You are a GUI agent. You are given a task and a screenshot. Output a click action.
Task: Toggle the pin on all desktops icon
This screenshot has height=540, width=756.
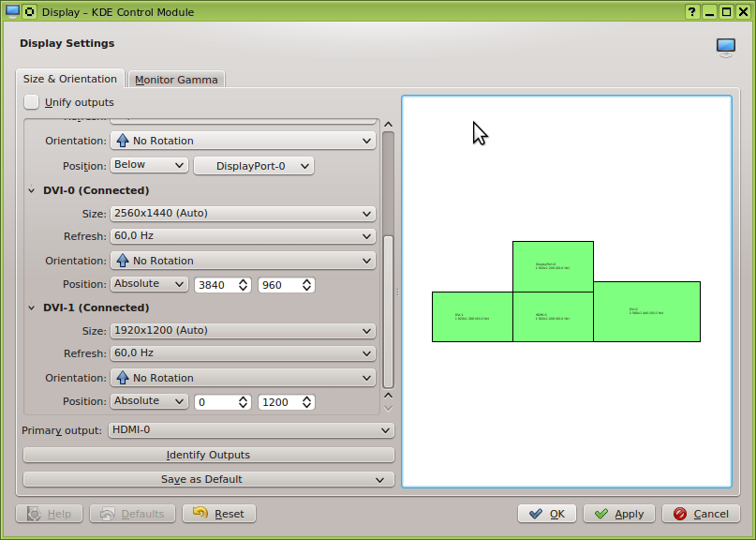pyautogui.click(x=30, y=12)
